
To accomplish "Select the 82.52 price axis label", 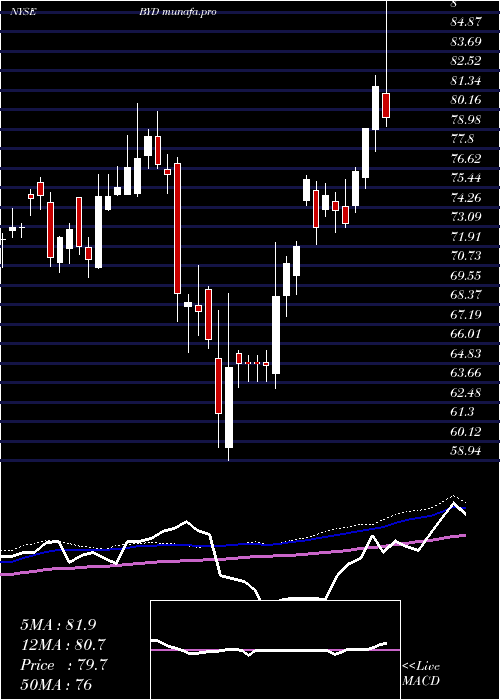I will click(466, 61).
